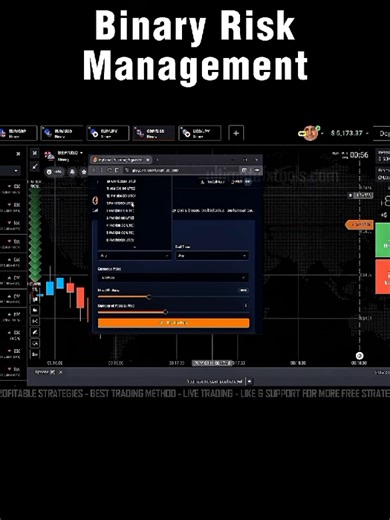The image size is (390, 520).
Task: Switch to the third asset tab
Action: [108, 133]
